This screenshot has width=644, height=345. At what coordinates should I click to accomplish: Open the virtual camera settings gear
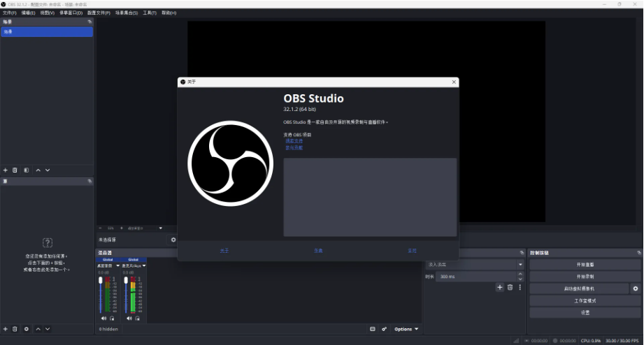click(636, 288)
